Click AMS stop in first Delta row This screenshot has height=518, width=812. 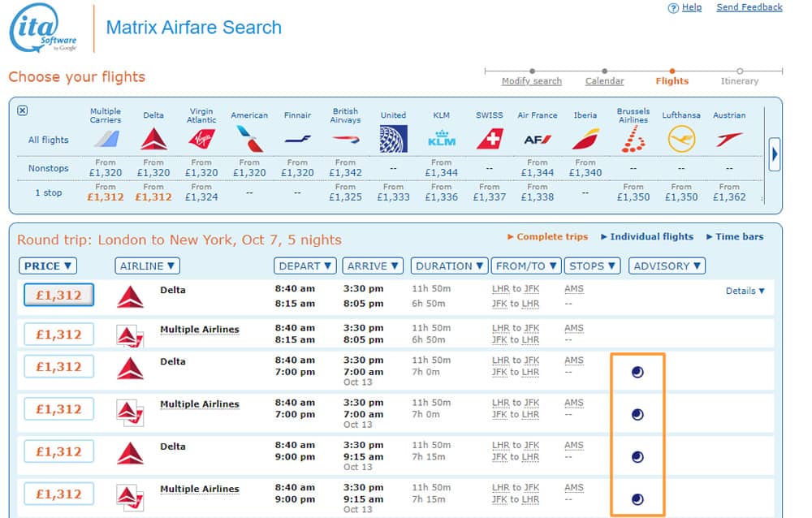[574, 288]
